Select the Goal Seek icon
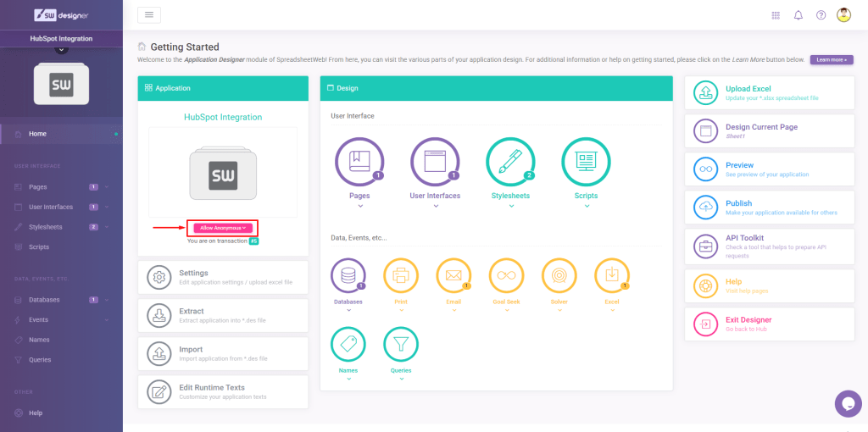868x432 pixels. tap(506, 275)
